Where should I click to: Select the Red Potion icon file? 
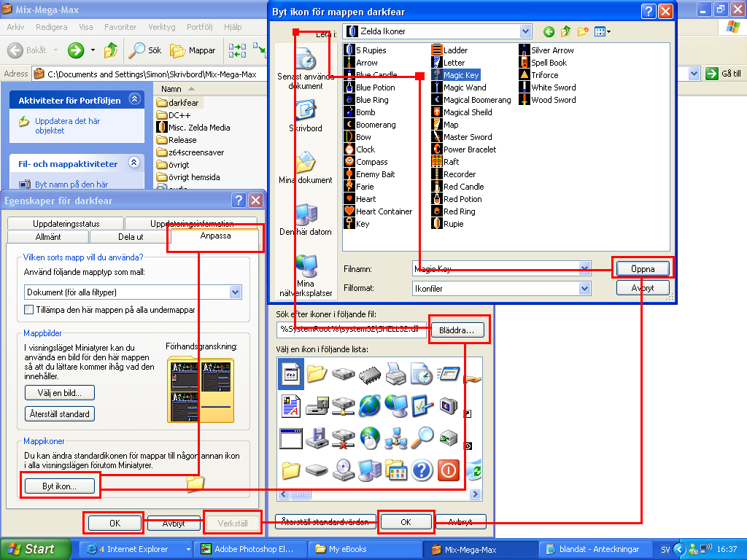tap(457, 198)
